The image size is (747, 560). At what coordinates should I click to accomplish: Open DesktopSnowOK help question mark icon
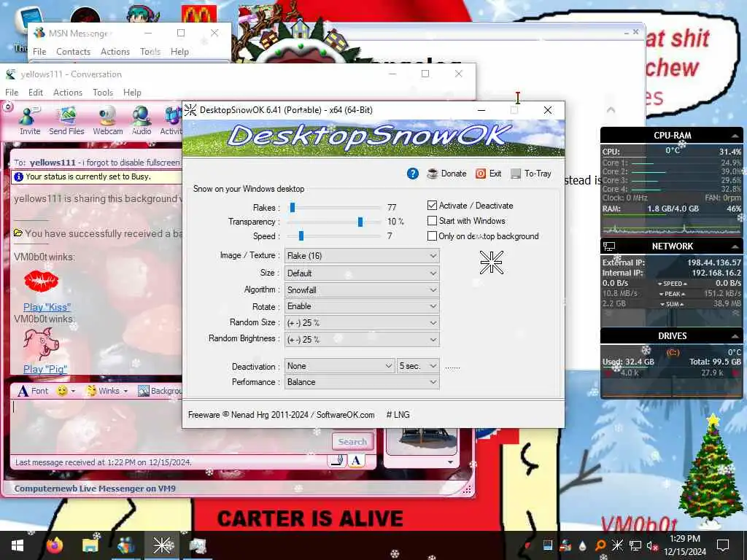[x=413, y=174]
